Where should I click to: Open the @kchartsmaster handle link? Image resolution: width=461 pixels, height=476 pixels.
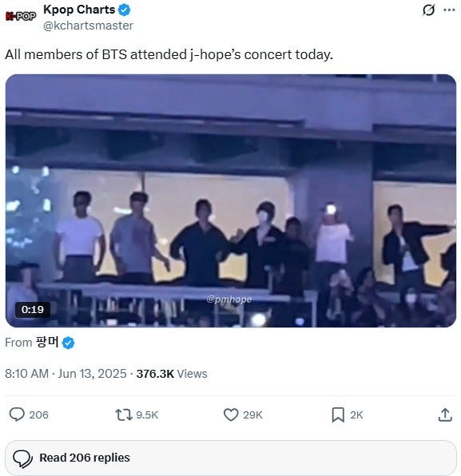(88, 26)
